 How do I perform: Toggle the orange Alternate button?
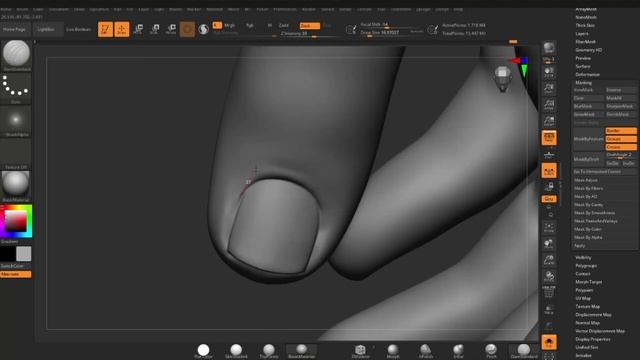[16, 274]
